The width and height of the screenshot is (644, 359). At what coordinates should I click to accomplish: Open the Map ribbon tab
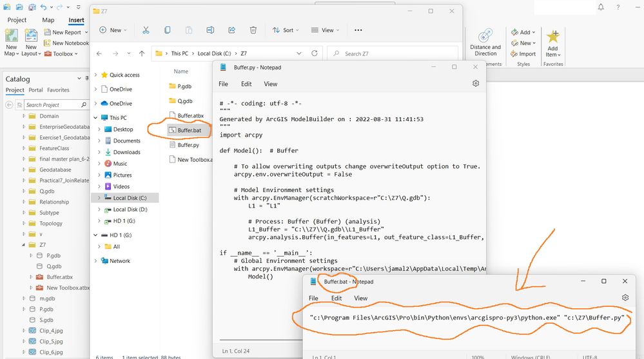pos(48,20)
